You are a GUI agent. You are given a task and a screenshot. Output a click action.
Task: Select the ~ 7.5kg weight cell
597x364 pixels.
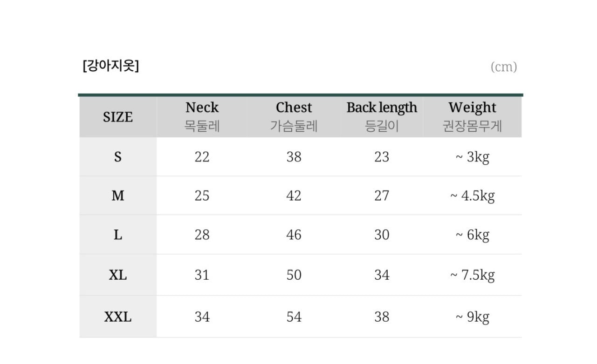472,275
